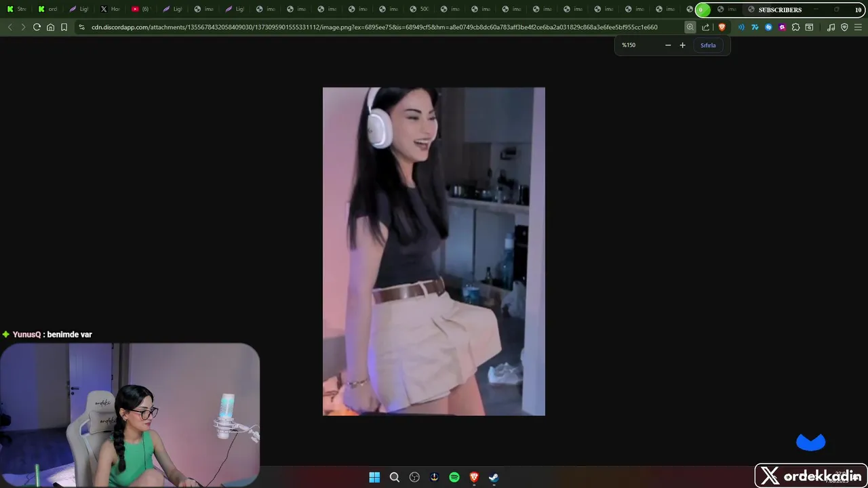The height and width of the screenshot is (488, 868).
Task: Open the Windows Start menu
Action: [374, 477]
